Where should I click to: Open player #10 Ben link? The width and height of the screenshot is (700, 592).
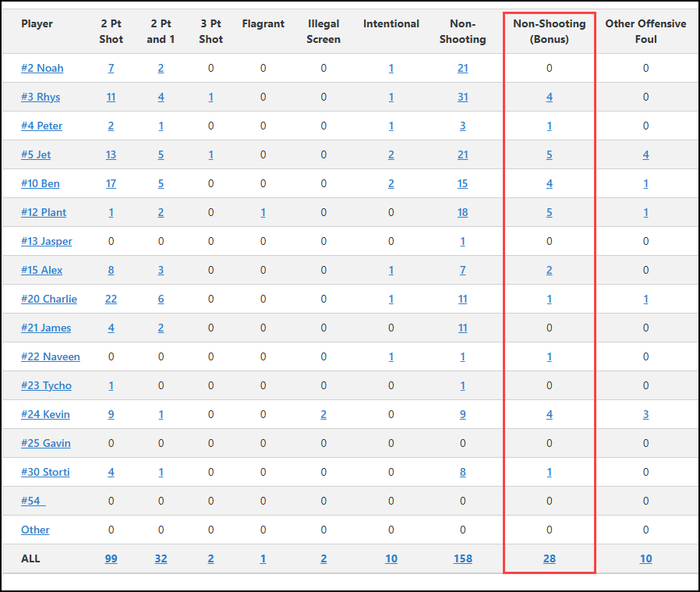tap(41, 183)
